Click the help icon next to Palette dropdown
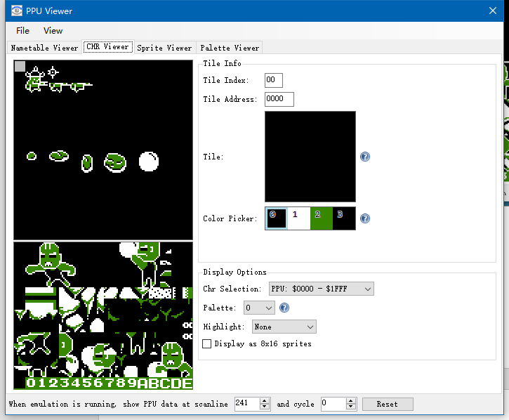Image resolution: width=509 pixels, height=420 pixels. pyautogui.click(x=284, y=308)
